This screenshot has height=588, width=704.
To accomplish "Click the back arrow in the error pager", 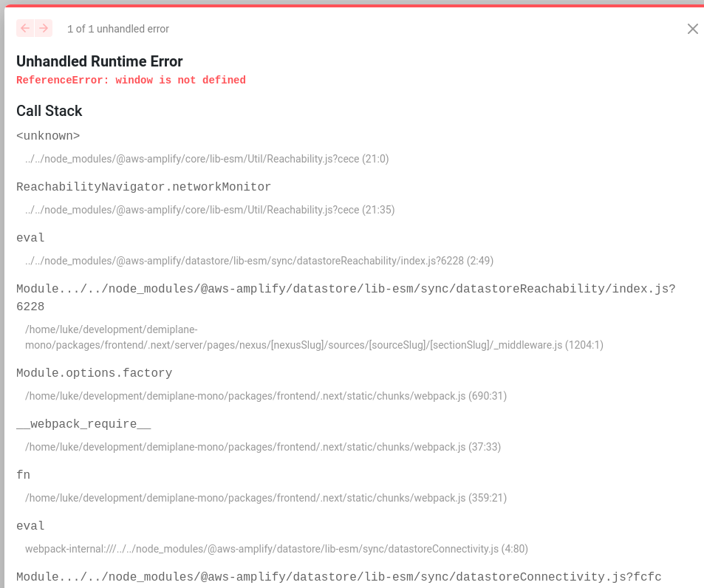I will [x=24, y=28].
